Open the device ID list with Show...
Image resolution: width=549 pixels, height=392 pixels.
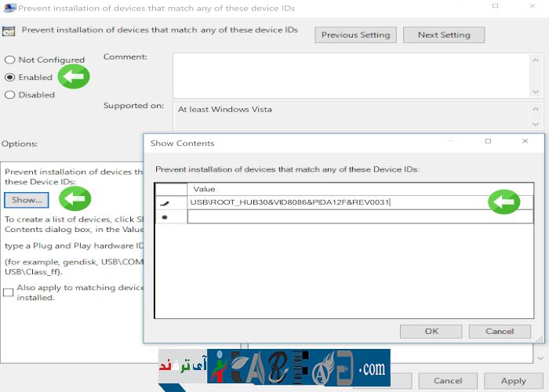(27, 200)
